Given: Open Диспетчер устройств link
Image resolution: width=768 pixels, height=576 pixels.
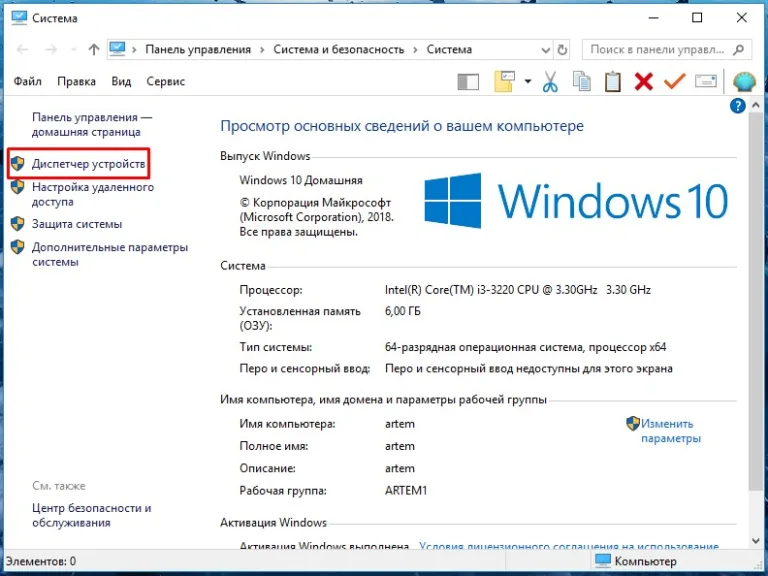Looking at the screenshot, I should click(89, 164).
